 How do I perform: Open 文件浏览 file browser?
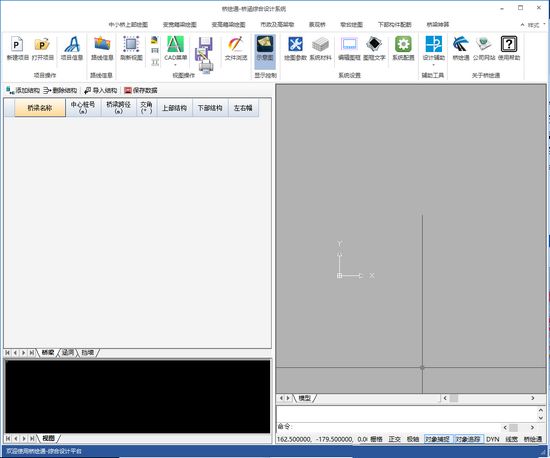(236, 48)
